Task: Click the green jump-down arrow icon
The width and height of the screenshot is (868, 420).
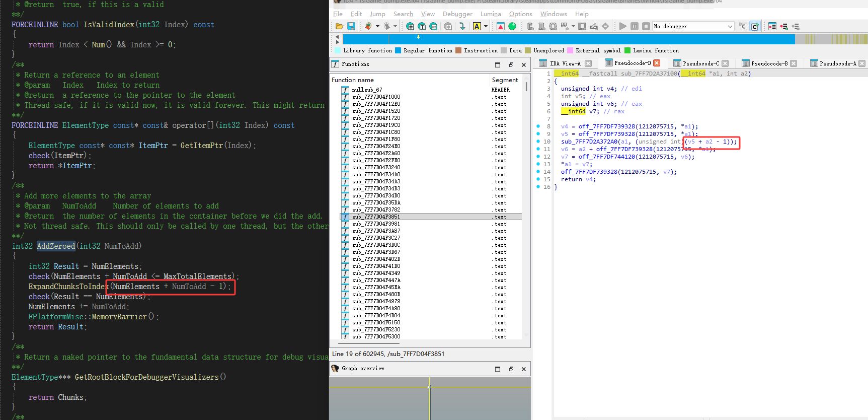Action: [x=462, y=26]
